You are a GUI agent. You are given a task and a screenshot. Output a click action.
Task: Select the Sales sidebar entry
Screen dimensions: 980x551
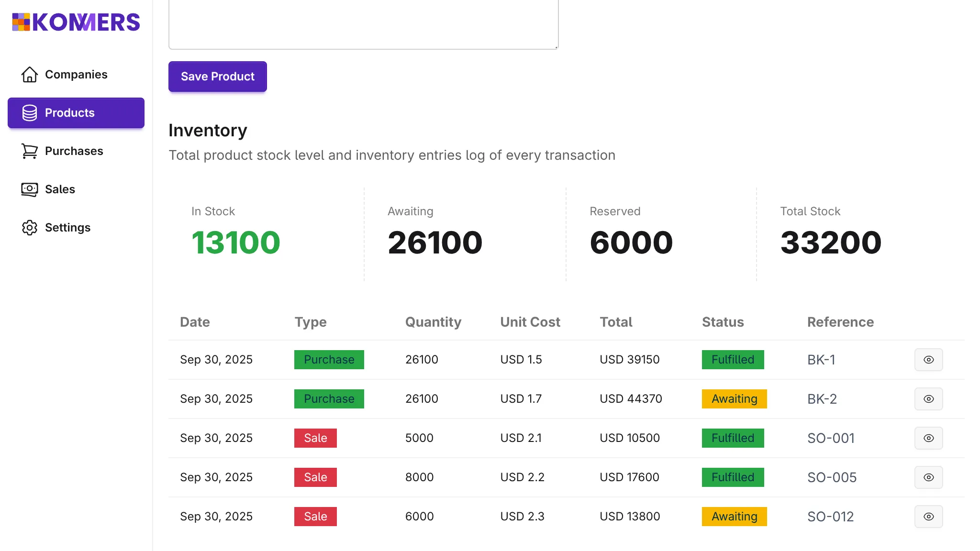tap(60, 189)
